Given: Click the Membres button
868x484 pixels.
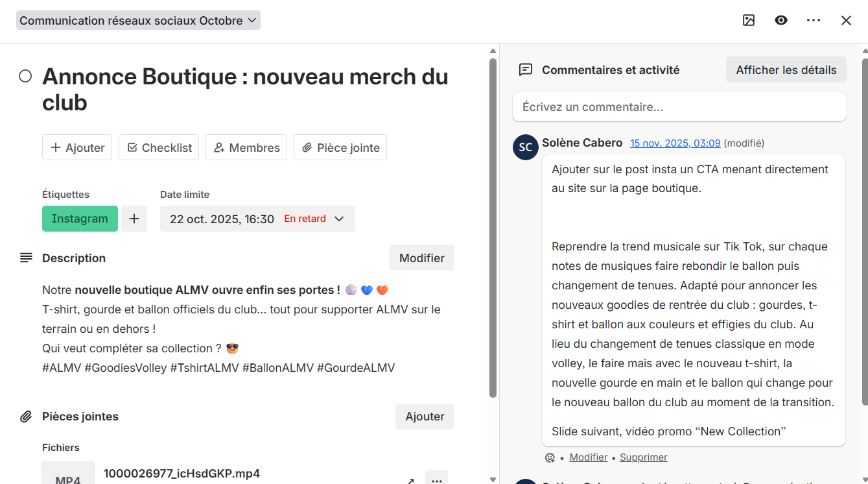Looking at the screenshot, I should (246, 147).
